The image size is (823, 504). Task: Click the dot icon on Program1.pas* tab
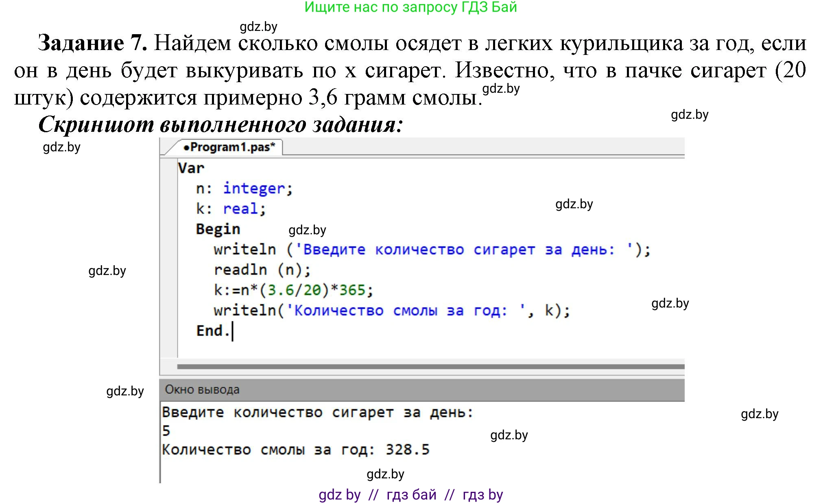(x=187, y=148)
